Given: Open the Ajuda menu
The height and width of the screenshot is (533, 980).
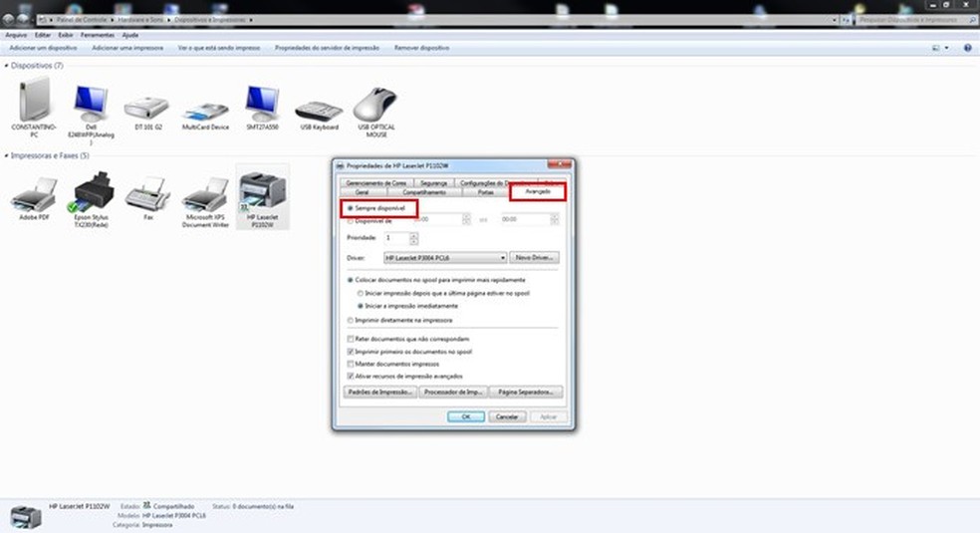Looking at the screenshot, I should pos(130,35).
